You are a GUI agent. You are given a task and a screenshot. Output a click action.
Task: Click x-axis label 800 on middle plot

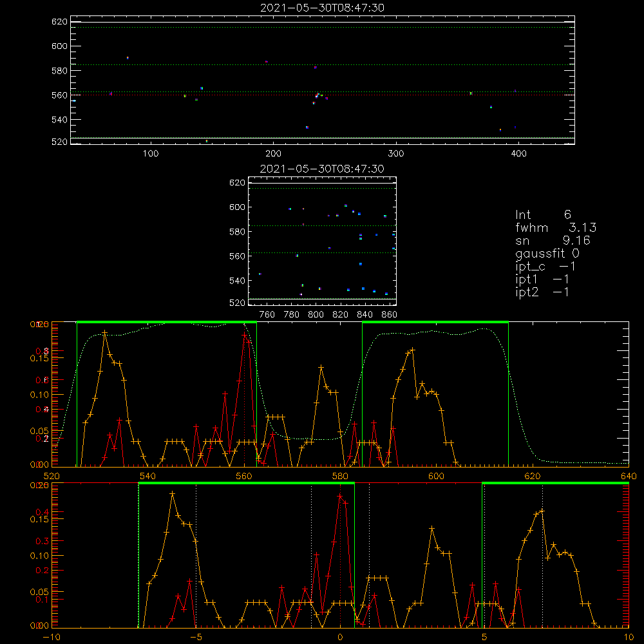pos(316,315)
